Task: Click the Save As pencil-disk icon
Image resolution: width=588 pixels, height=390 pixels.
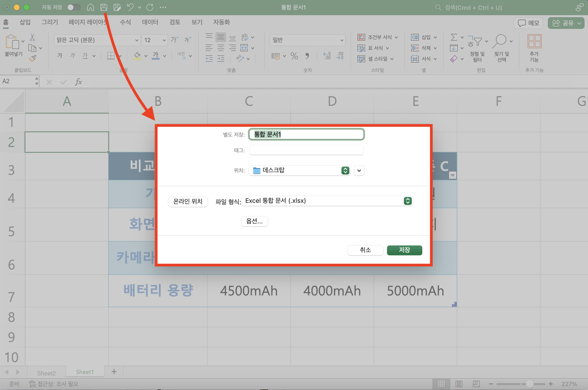Action: 117,7
